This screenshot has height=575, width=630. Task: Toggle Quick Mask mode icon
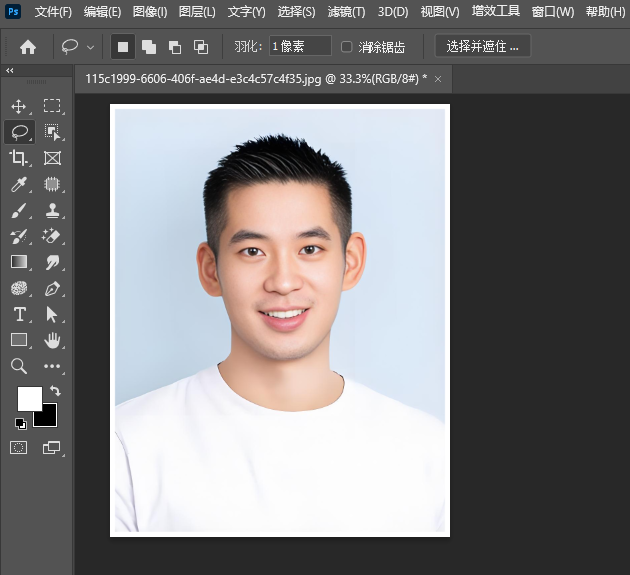coord(18,447)
